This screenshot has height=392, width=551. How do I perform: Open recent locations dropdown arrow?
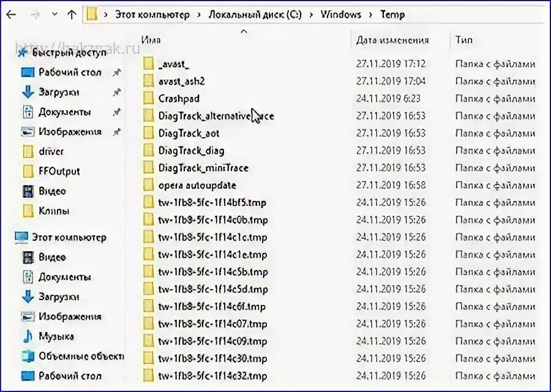(x=54, y=15)
